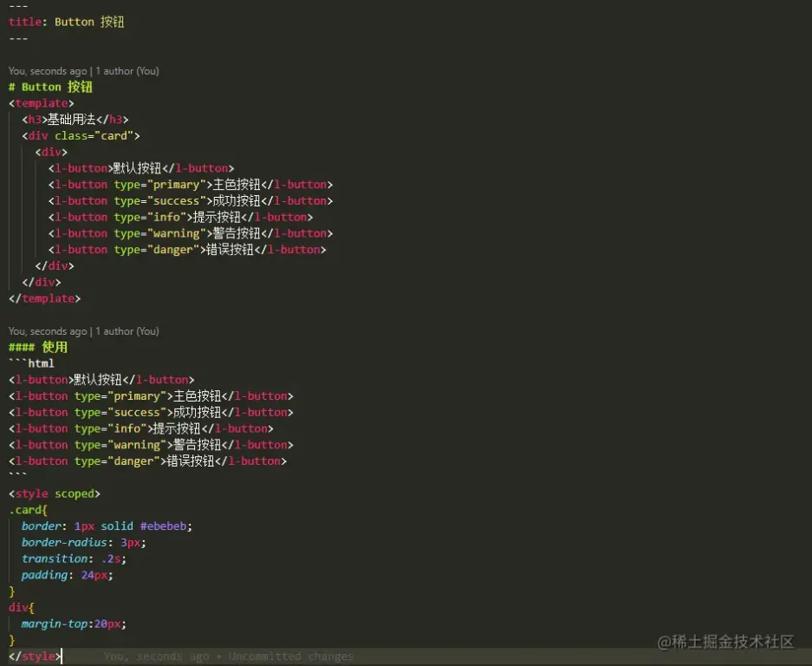Click the '<h3>基础用法</h3>' line

[75, 120]
